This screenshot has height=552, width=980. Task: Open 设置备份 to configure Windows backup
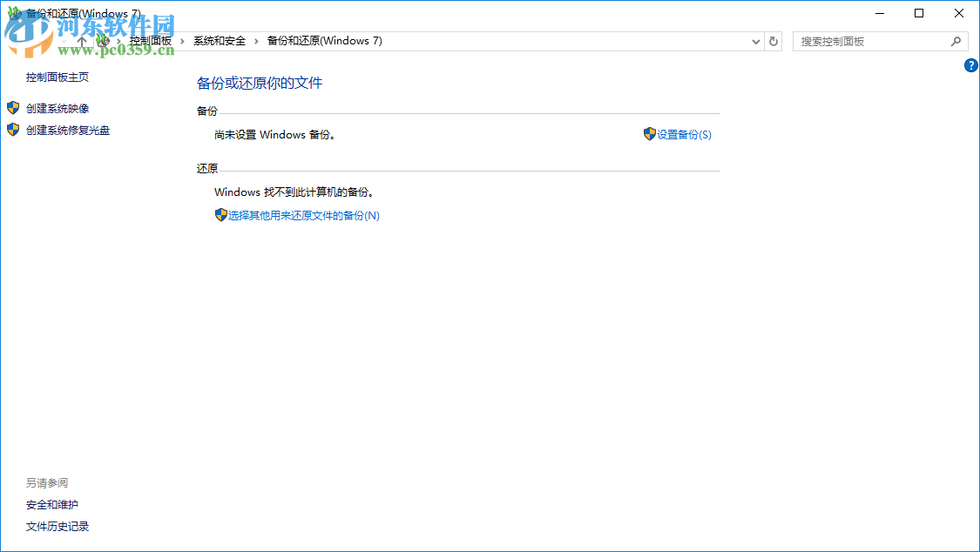tap(684, 134)
